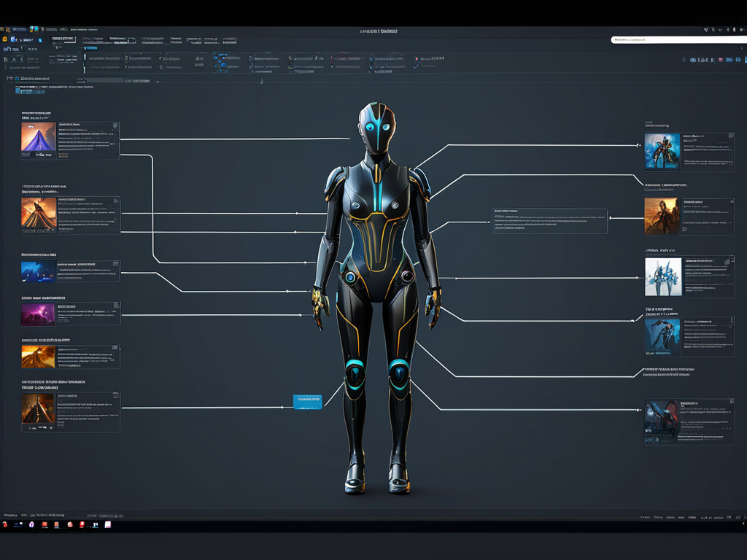
Task: Click the red icon at taskbar's far left
Action: coord(5,524)
